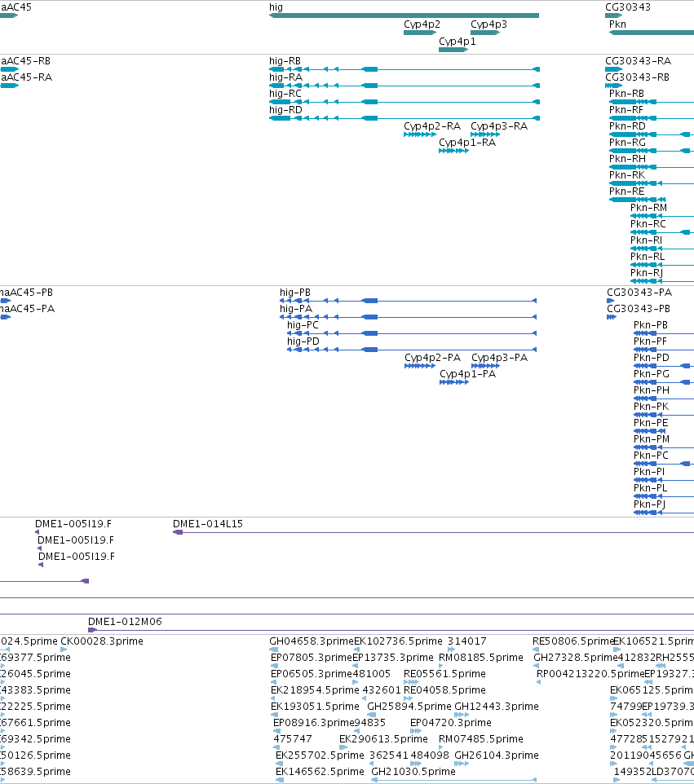Viewport: 694px width, 784px height.
Task: Open Pkn-RF transcript
Action: tap(626, 109)
